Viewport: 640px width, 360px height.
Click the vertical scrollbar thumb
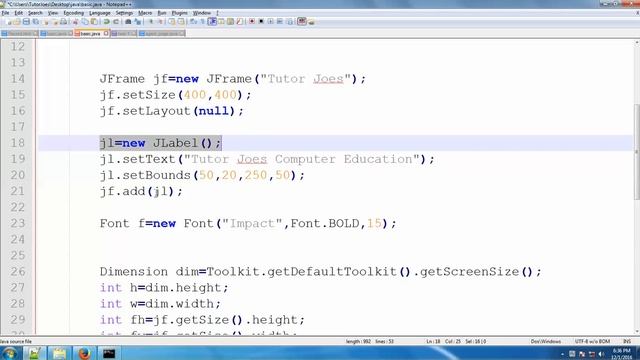point(636,151)
